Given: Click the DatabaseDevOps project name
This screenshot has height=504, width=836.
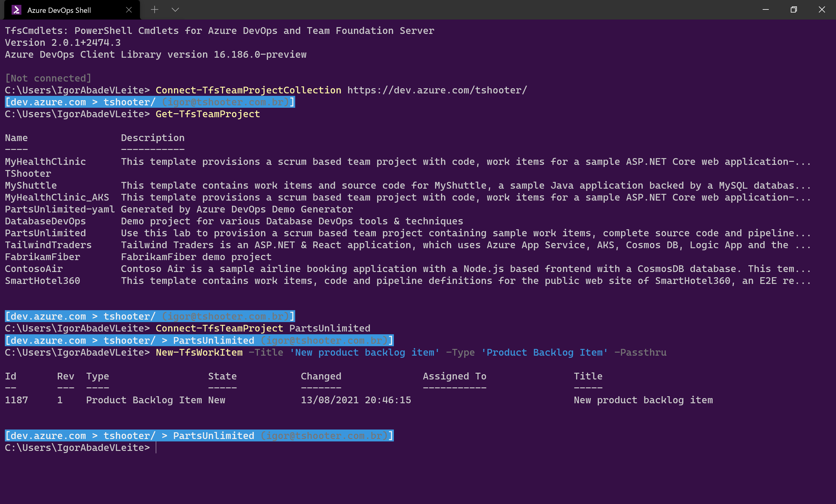Looking at the screenshot, I should pyautogui.click(x=46, y=221).
